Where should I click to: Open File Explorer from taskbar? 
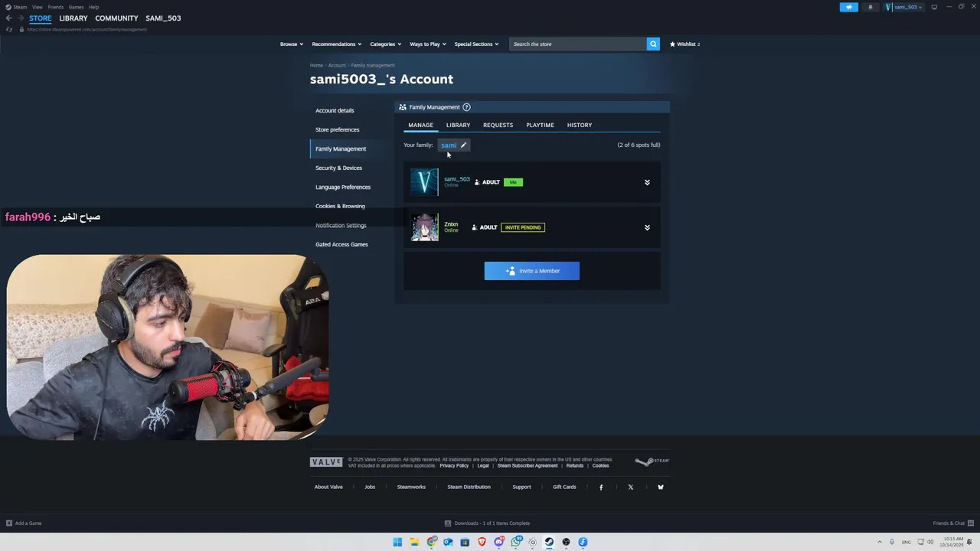pyautogui.click(x=414, y=542)
